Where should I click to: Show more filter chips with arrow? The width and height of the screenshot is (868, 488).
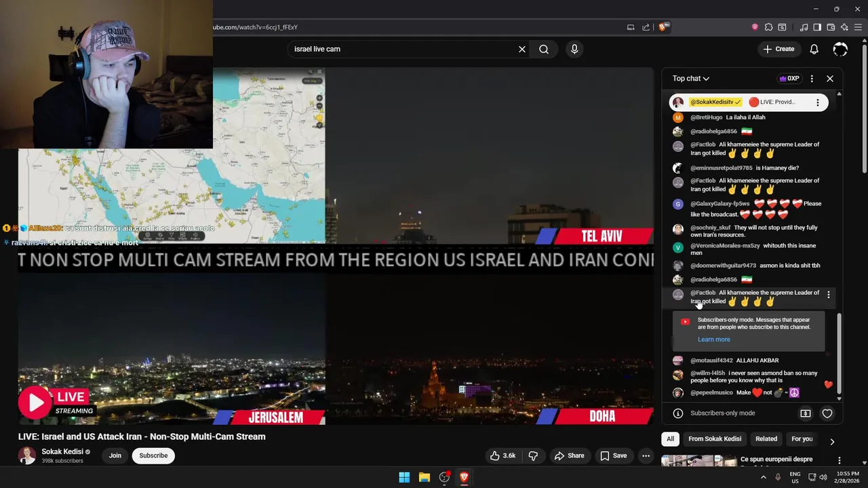point(832,441)
